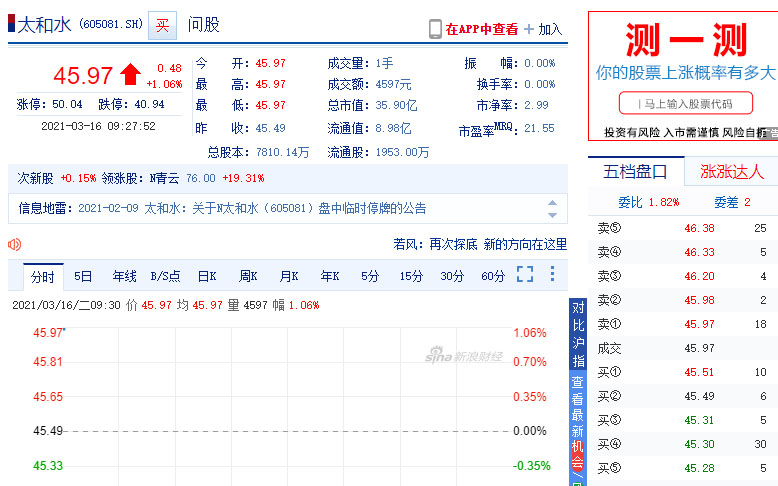Open the N青云 leading stock link
This screenshot has width=778, height=486.
(x=164, y=178)
